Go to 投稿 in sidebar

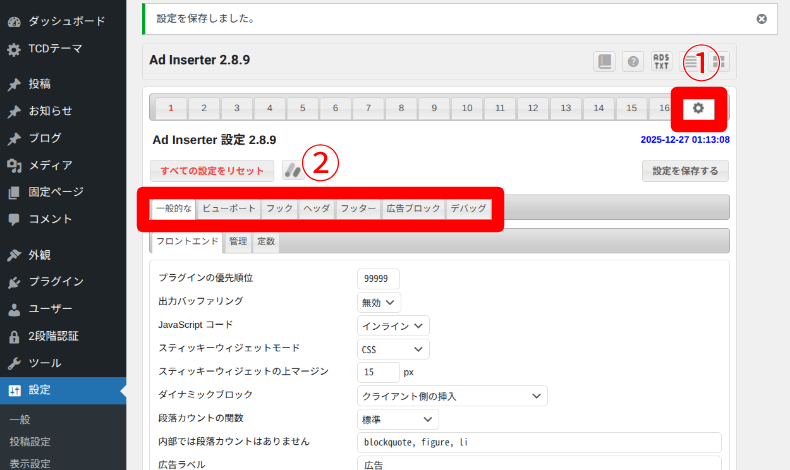[63, 84]
